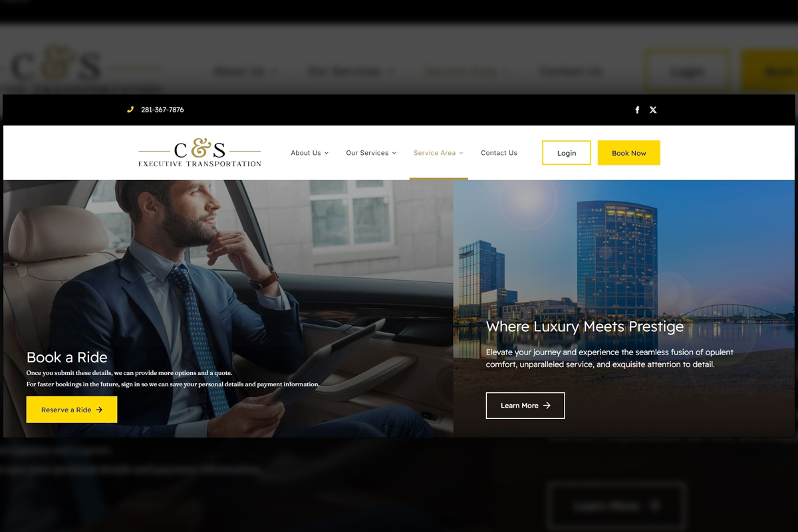798x532 pixels.
Task: Click the yellow Book Now button
Action: (x=629, y=153)
